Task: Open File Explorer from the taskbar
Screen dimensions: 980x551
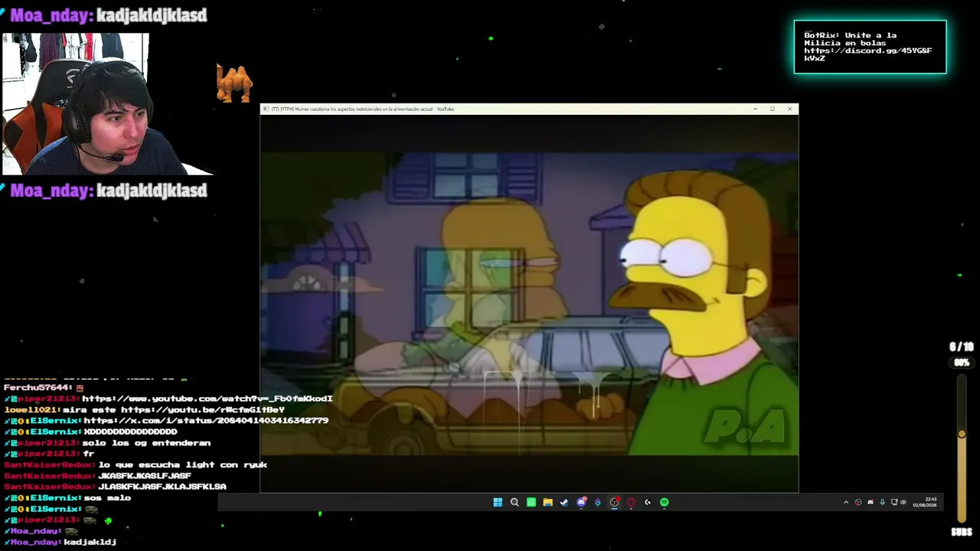Action: 547,502
